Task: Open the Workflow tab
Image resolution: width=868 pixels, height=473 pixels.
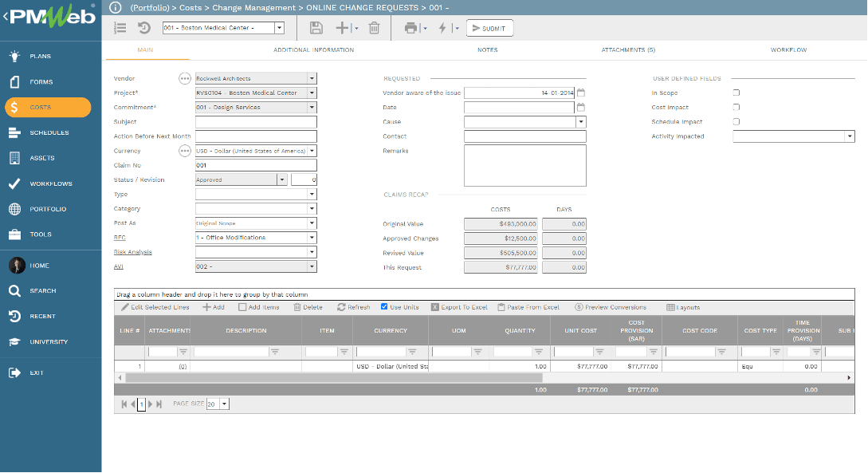Action: (788, 49)
